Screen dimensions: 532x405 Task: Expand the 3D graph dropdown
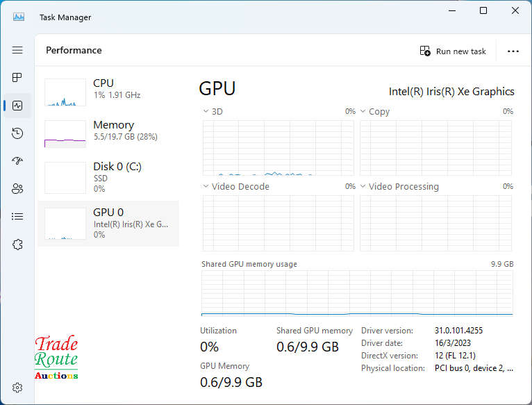coord(206,111)
